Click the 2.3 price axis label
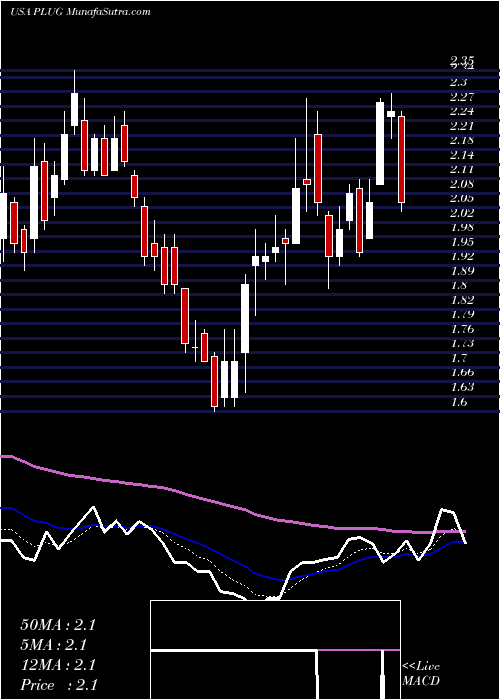 pyautogui.click(x=459, y=82)
